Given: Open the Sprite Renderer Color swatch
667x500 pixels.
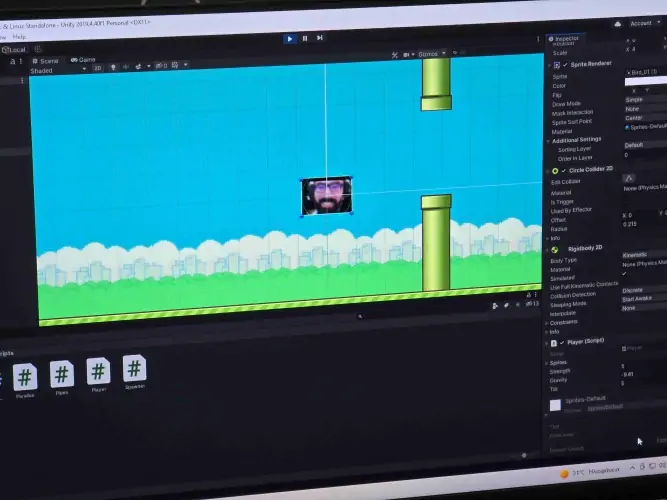Looking at the screenshot, I should coord(646,81).
